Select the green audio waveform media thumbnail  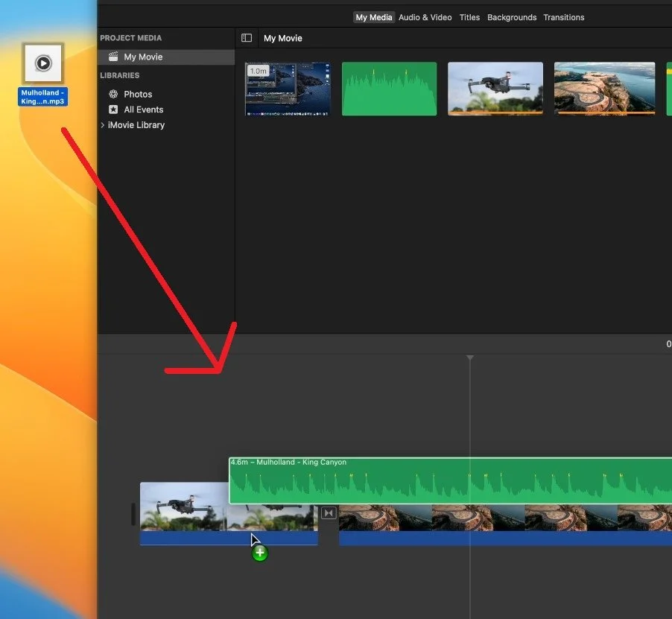(389, 89)
